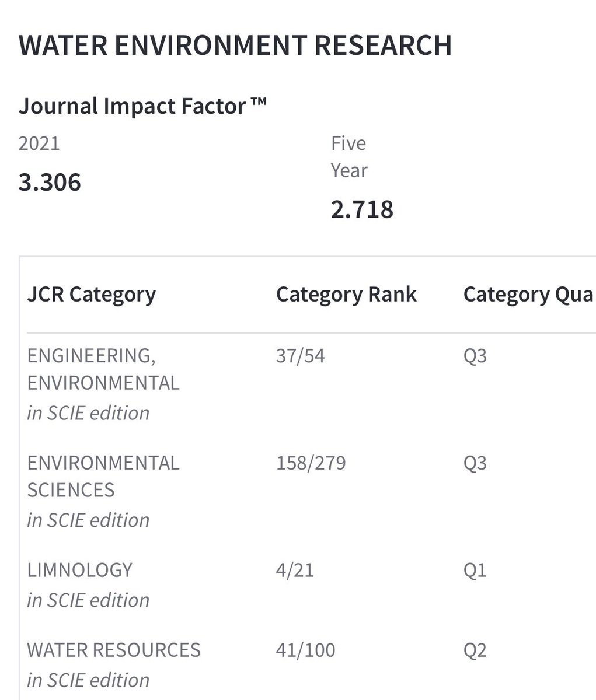The height and width of the screenshot is (700, 596).
Task: Click the 2021 impact factor value 3.306
Action: pyautogui.click(x=50, y=183)
